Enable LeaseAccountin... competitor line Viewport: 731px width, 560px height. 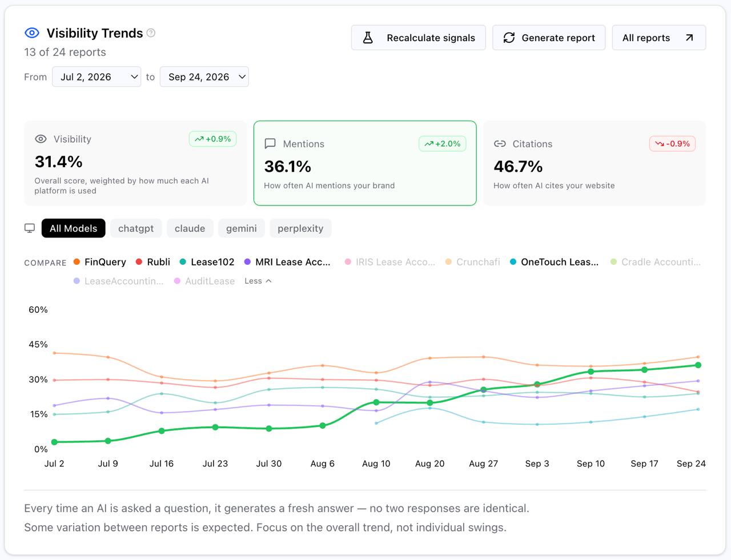(x=119, y=281)
